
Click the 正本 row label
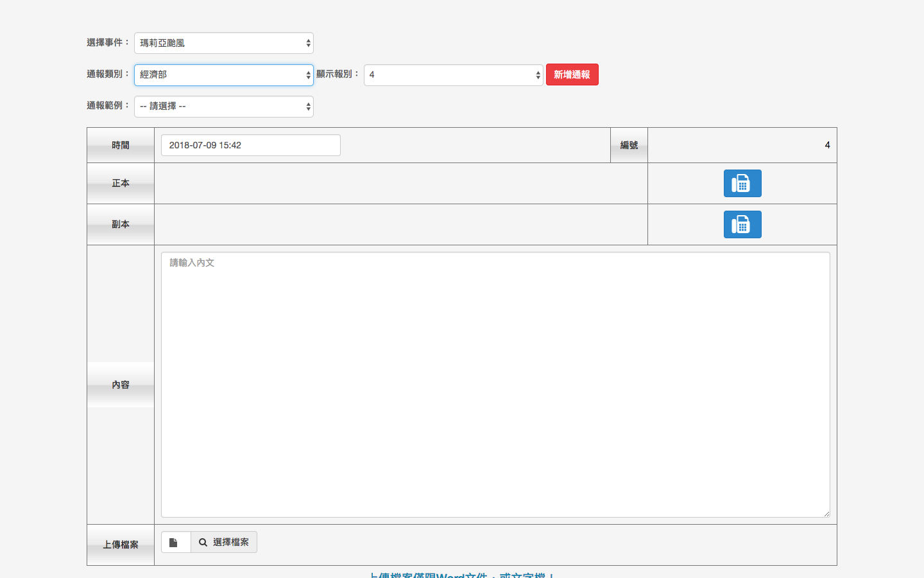point(121,183)
